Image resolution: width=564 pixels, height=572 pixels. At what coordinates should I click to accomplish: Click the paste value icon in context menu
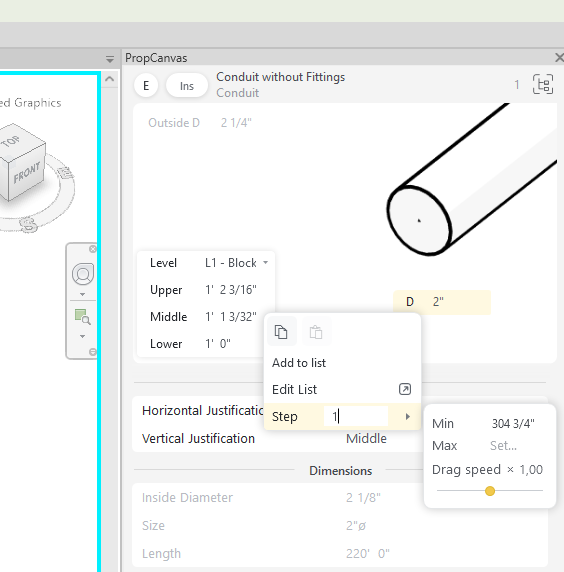[316, 332]
